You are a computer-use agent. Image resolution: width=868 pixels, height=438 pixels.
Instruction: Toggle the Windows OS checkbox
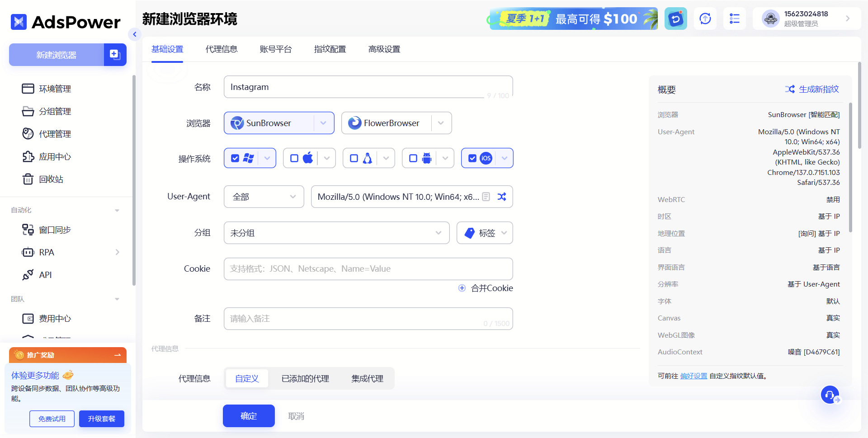point(235,158)
